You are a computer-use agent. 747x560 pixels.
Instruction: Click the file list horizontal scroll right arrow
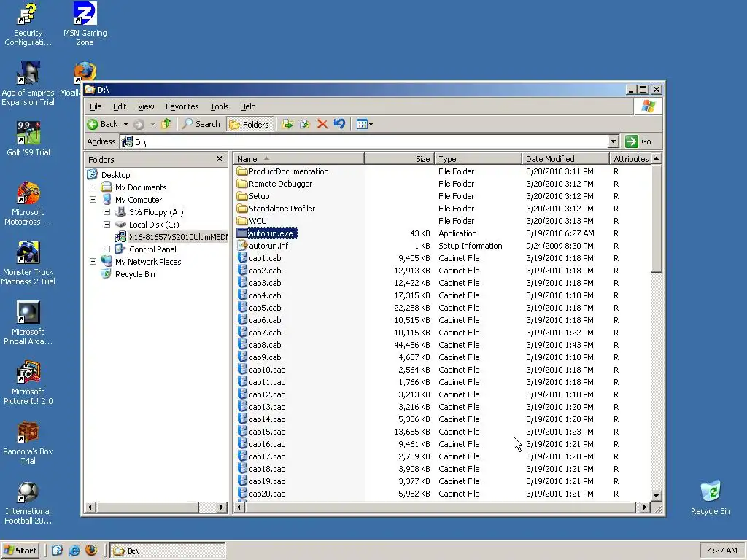click(645, 507)
